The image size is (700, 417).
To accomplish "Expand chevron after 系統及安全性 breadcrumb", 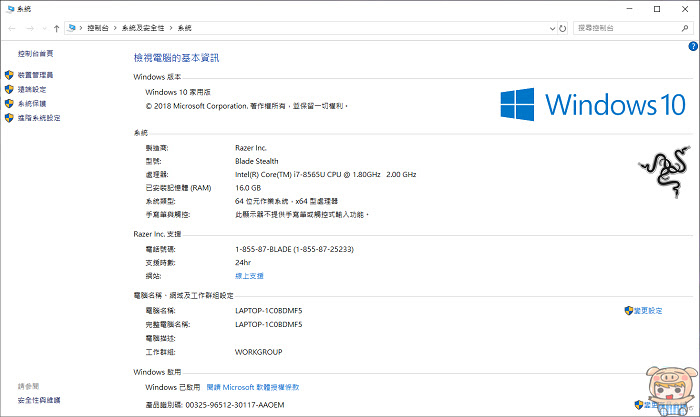I will tap(171, 28).
